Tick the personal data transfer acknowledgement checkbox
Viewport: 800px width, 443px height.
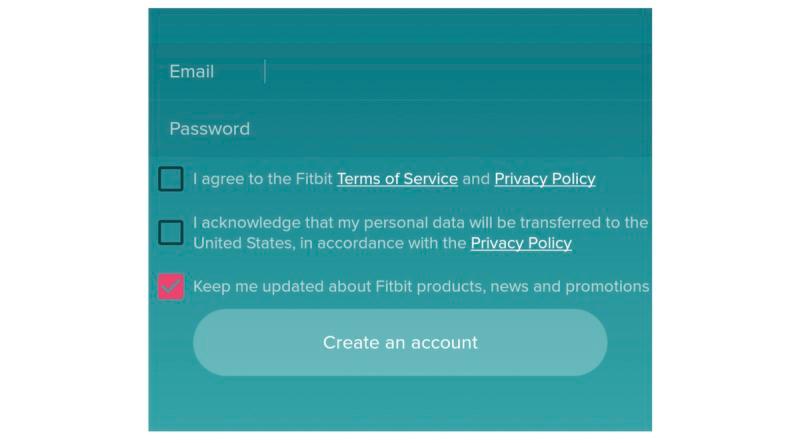click(171, 233)
